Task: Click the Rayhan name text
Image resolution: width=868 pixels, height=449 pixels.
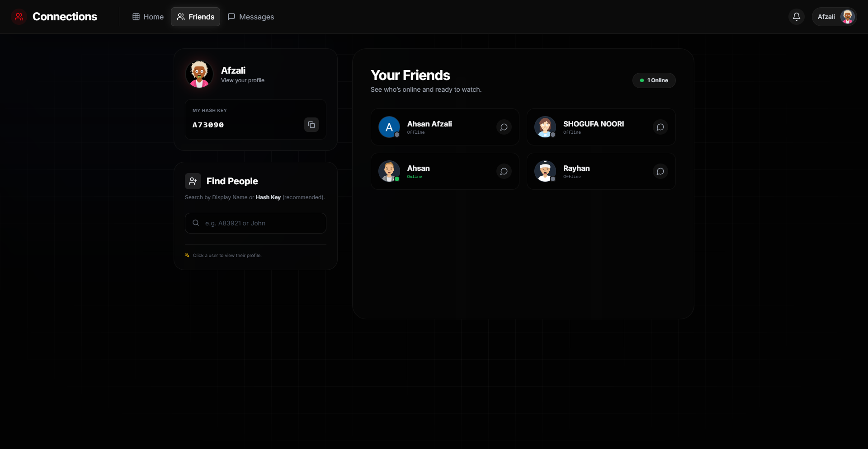Action: tap(576, 168)
